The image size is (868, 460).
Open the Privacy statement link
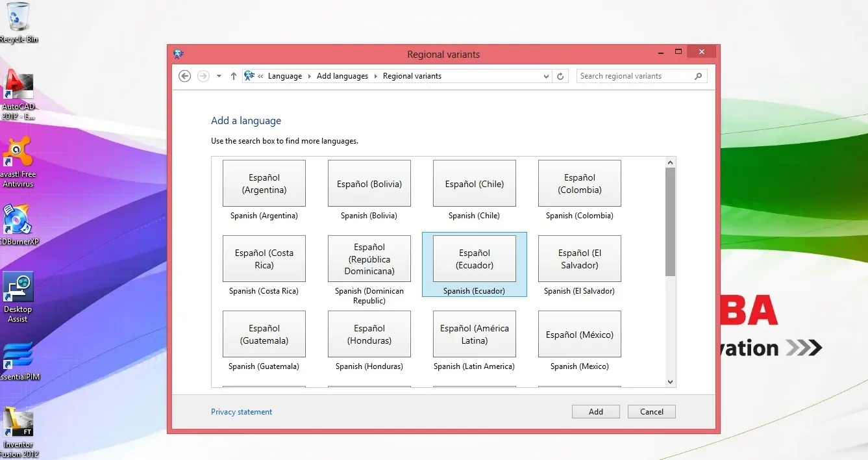click(242, 412)
